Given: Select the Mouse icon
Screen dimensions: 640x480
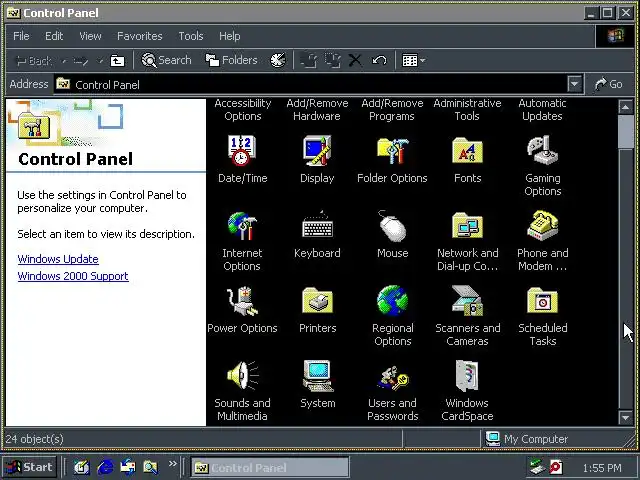Looking at the screenshot, I should 392,226.
